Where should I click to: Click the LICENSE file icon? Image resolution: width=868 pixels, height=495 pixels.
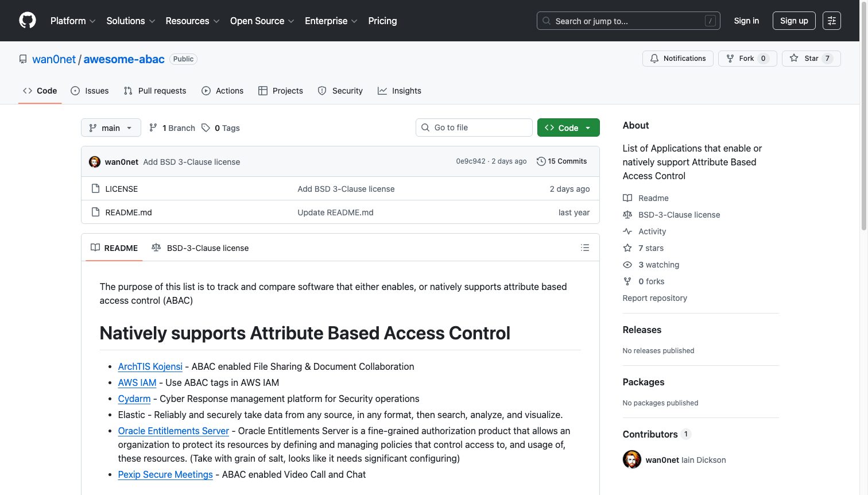point(96,189)
